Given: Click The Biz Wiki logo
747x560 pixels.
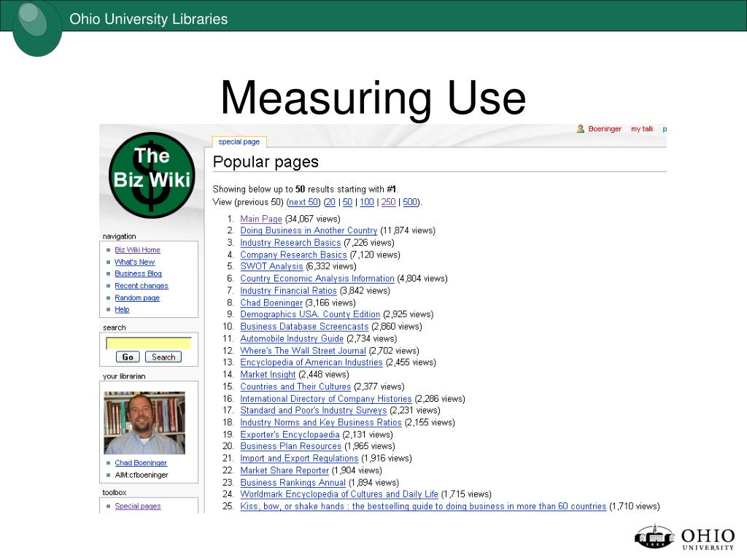Looking at the screenshot, I should [x=152, y=175].
